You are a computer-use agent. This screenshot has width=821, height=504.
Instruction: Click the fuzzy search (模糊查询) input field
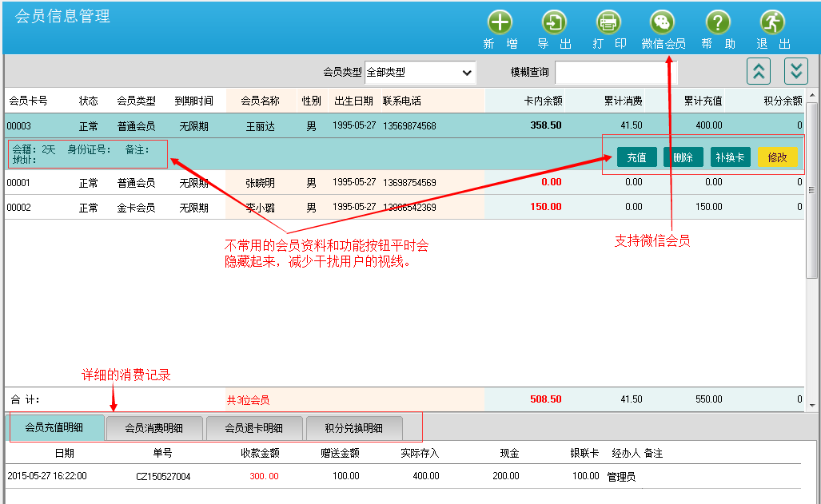(x=616, y=72)
